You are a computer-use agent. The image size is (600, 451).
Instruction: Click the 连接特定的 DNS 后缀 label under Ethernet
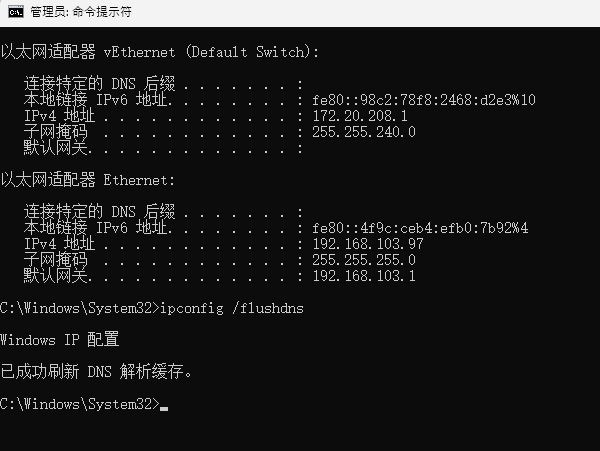pos(99,212)
